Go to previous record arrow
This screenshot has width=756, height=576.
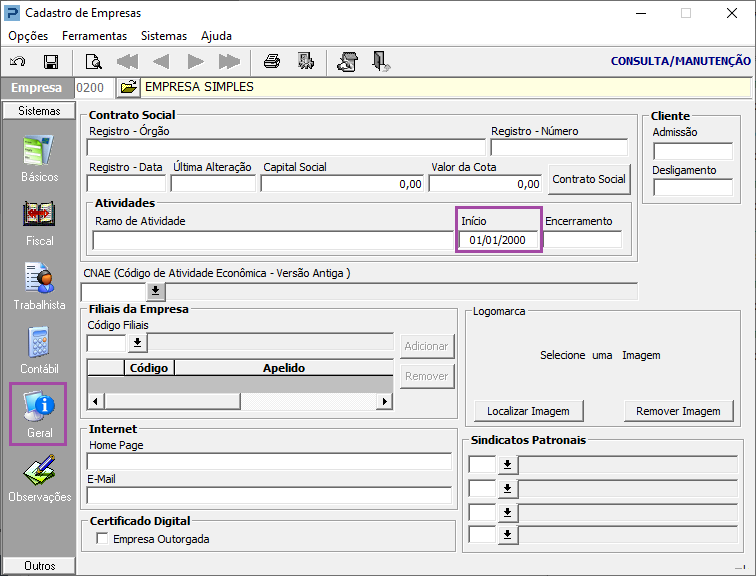pos(161,62)
